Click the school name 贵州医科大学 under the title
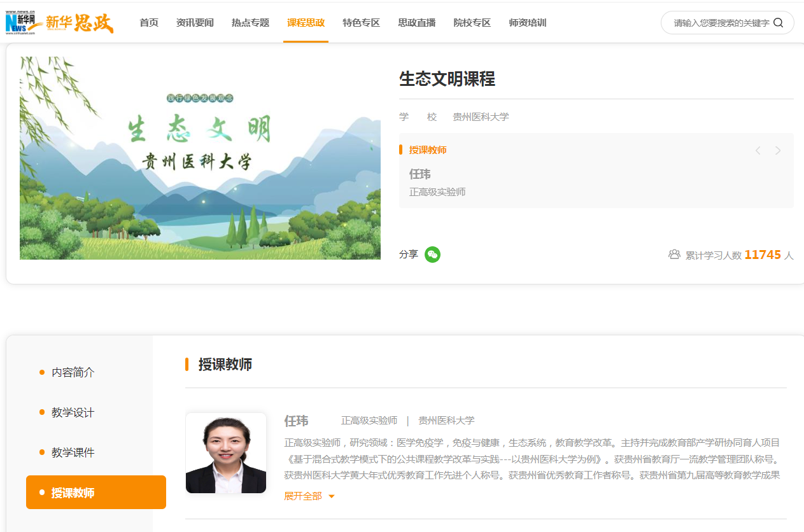The image size is (804, 532). [481, 117]
